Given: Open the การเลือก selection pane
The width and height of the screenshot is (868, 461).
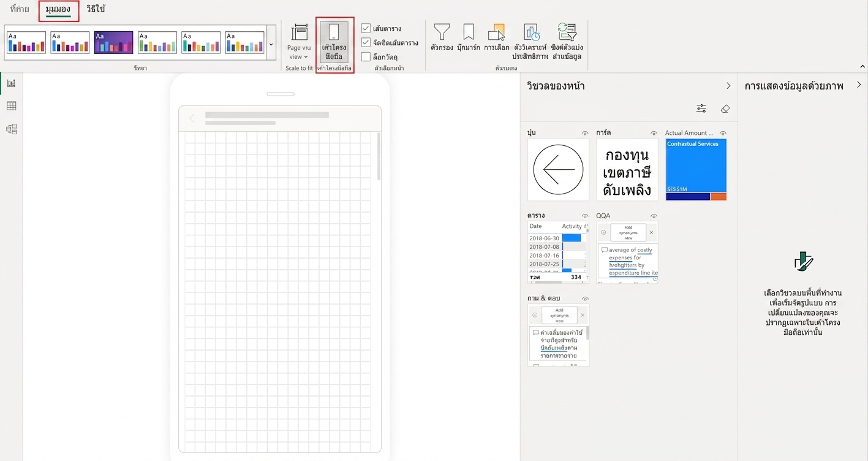Looking at the screenshot, I should click(x=496, y=37).
